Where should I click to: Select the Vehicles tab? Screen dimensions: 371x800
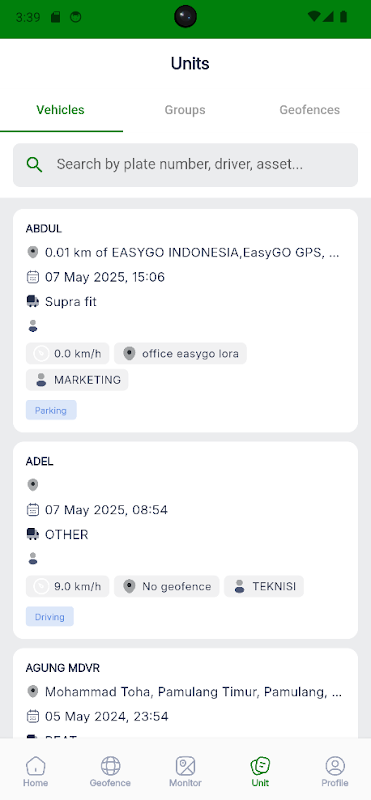tap(60, 110)
